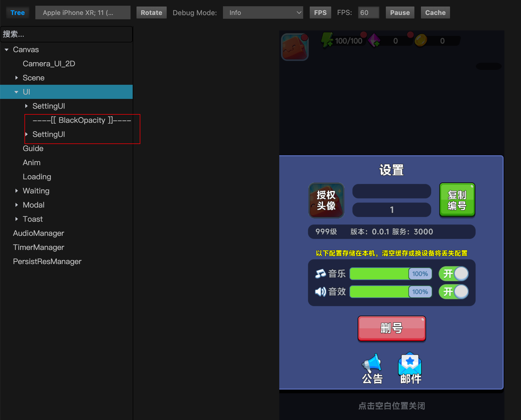Collapse the UI tree node arrow
This screenshot has width=521, height=420.
16,92
